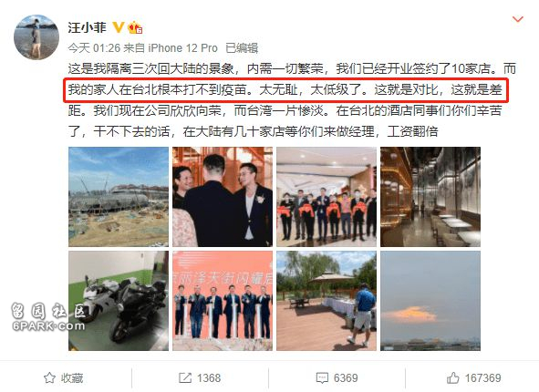
Task: Open the restaurant interior photo
Action: (430, 197)
